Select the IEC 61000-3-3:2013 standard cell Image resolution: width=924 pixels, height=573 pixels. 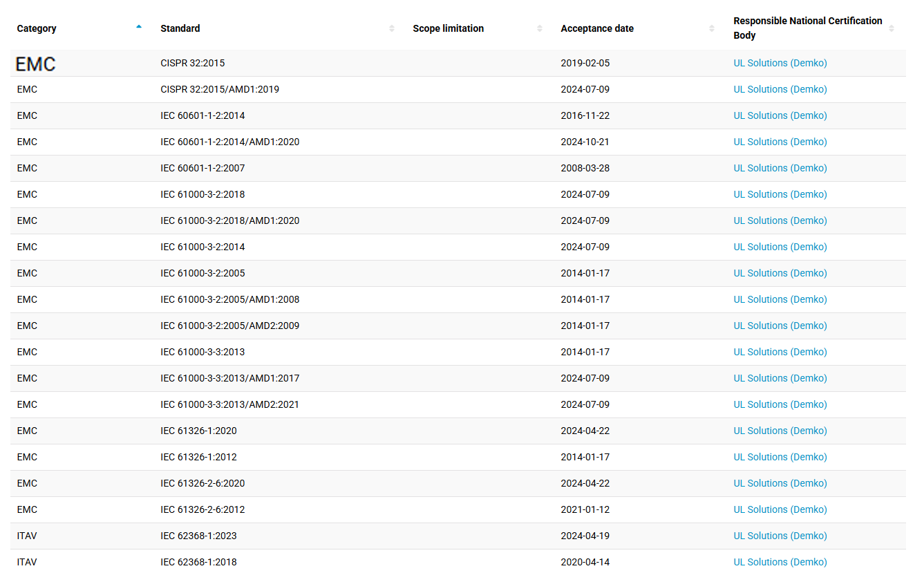[202, 352]
